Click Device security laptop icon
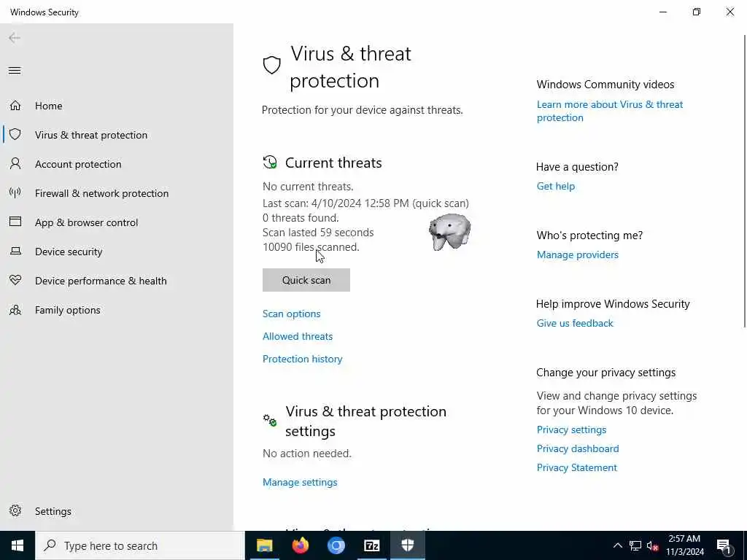 click(x=15, y=252)
